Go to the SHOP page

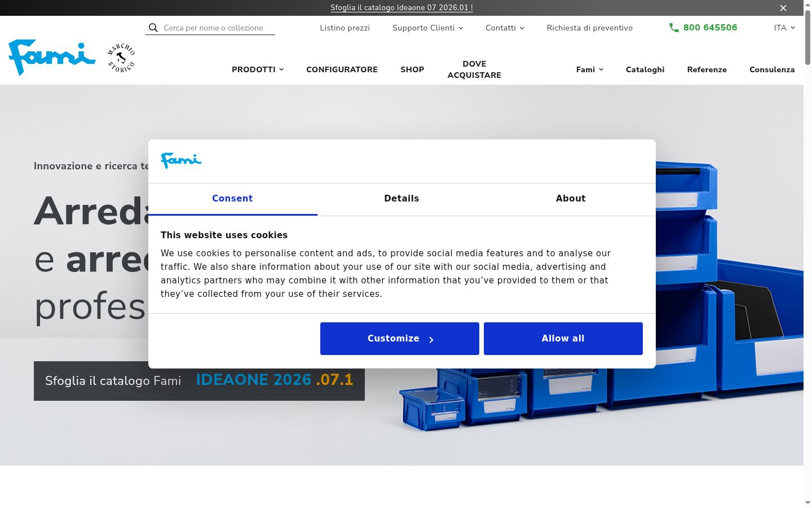pos(412,69)
